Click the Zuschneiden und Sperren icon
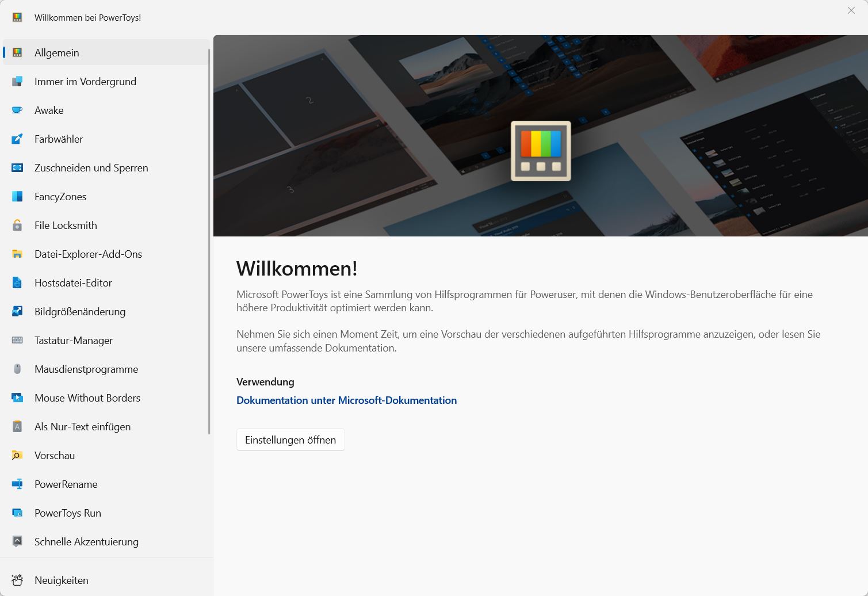868x596 pixels. [17, 167]
